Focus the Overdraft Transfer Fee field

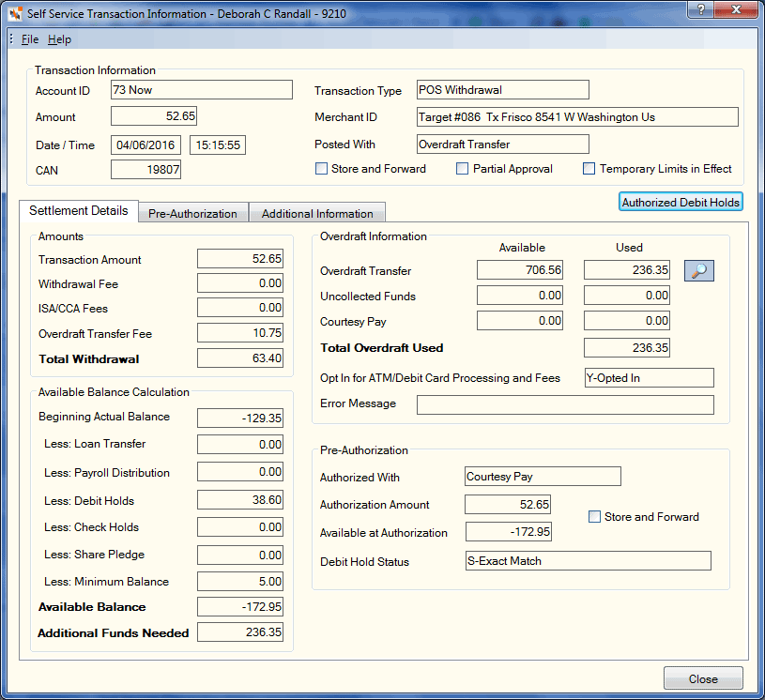(240, 333)
